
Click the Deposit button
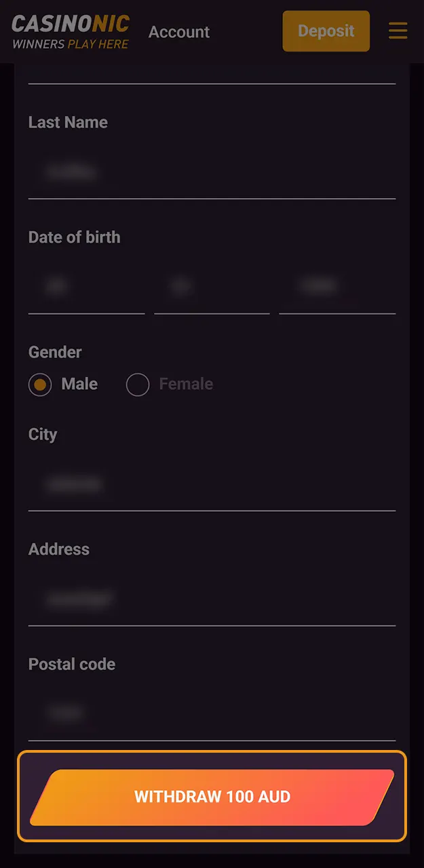pos(326,31)
